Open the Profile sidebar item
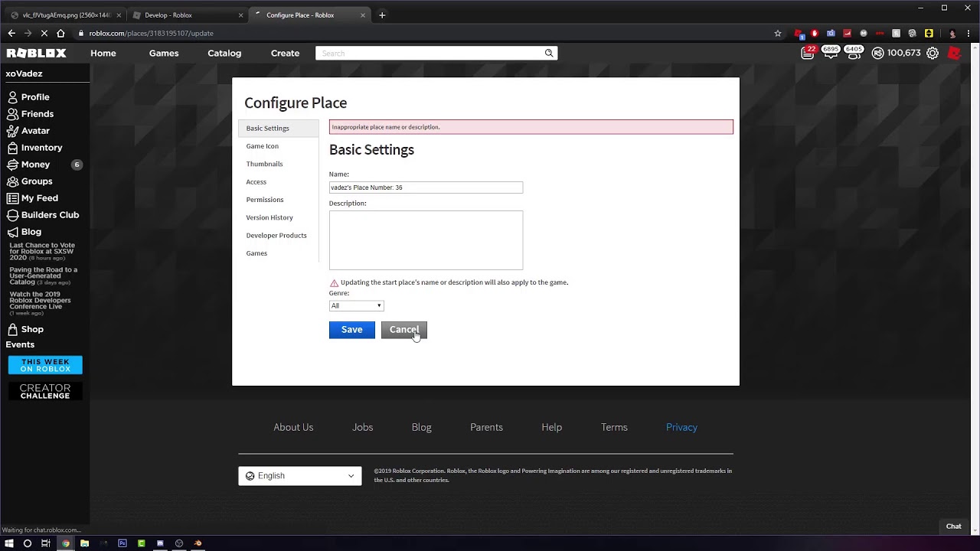The image size is (980, 551). [x=28, y=97]
